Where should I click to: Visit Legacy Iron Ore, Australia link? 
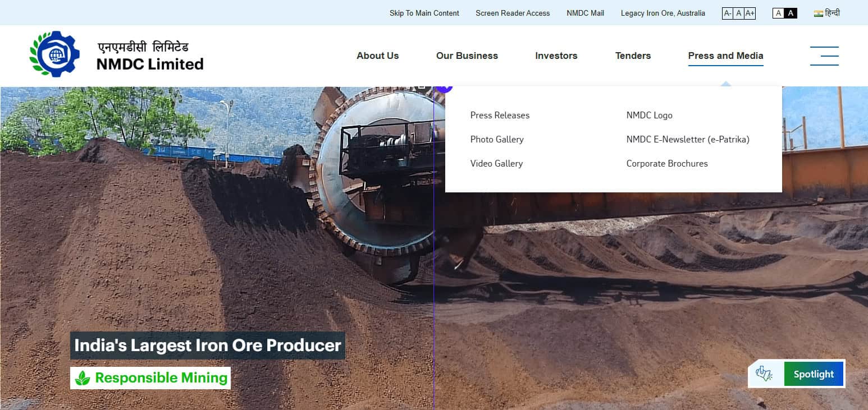pos(663,13)
